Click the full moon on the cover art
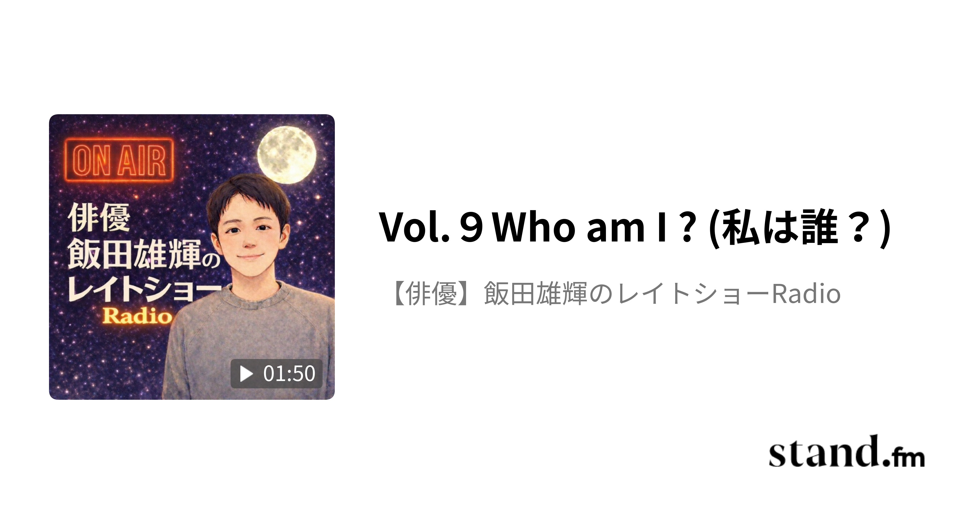 click(x=286, y=155)
